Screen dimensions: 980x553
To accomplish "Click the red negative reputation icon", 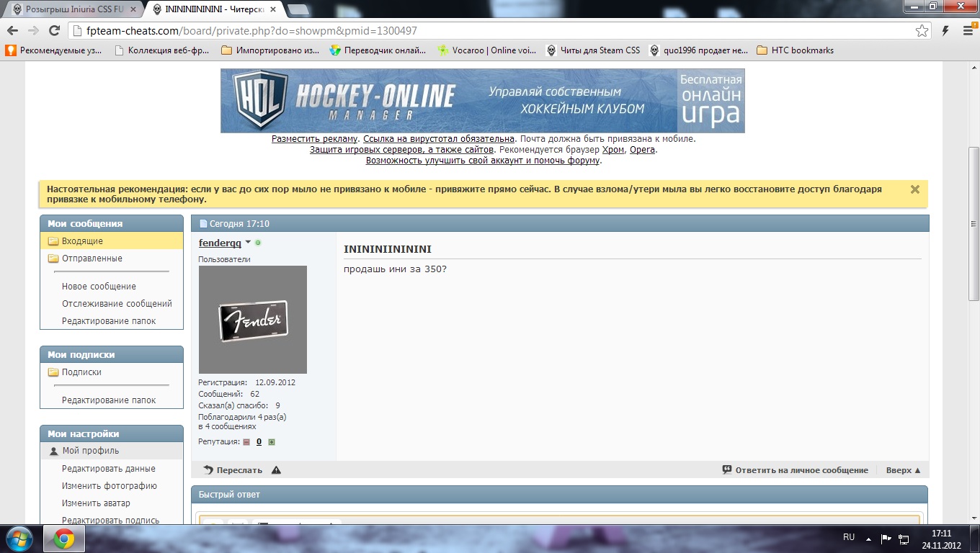I will [x=246, y=442].
